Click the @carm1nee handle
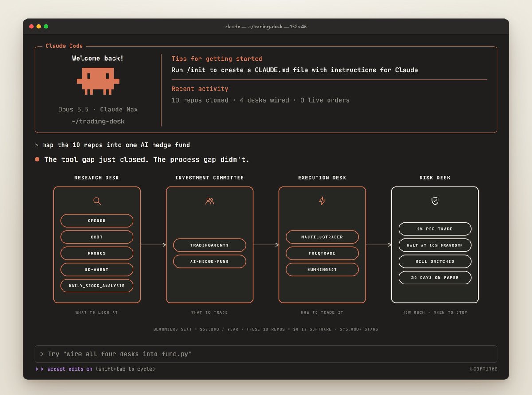 click(483, 369)
